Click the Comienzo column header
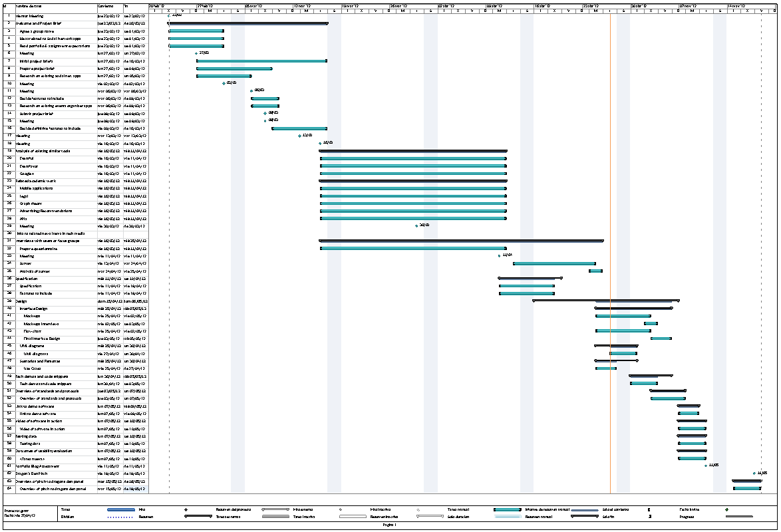The width and height of the screenshot is (781, 532). click(x=106, y=8)
